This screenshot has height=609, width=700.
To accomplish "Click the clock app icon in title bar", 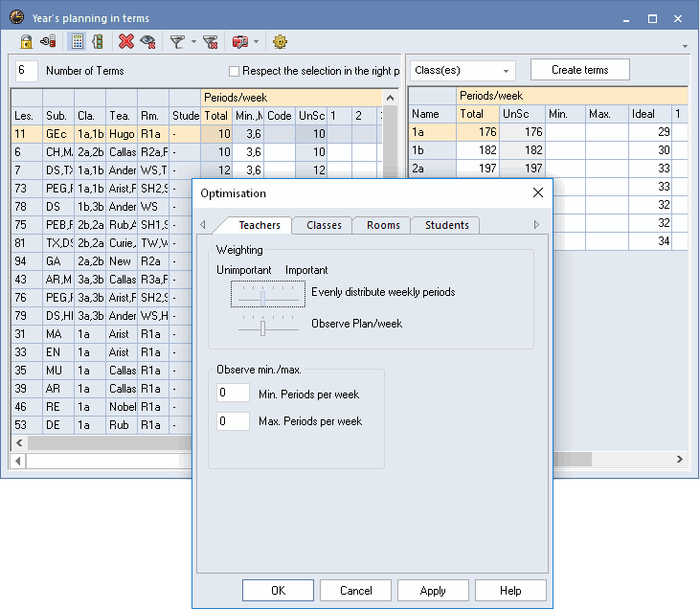I will [17, 17].
